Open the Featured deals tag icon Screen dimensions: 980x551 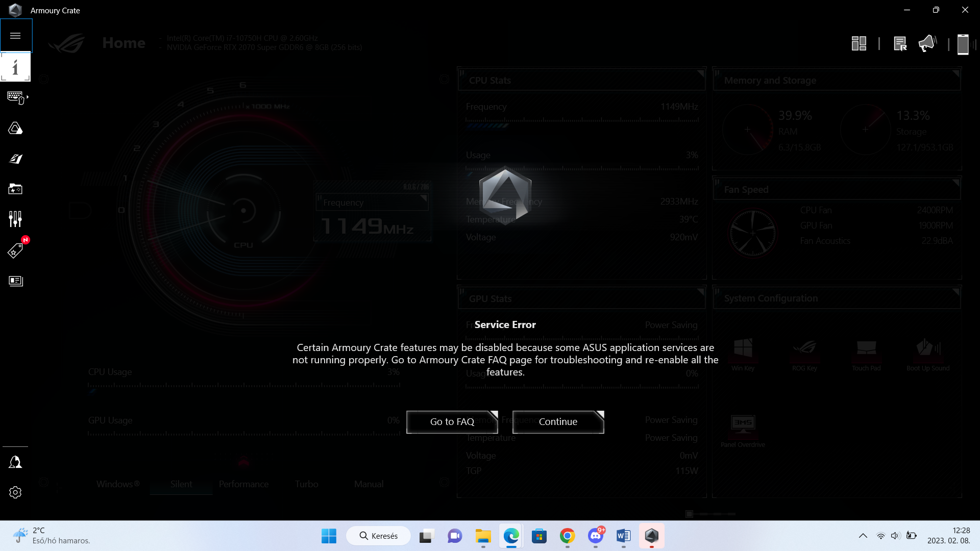point(15,251)
